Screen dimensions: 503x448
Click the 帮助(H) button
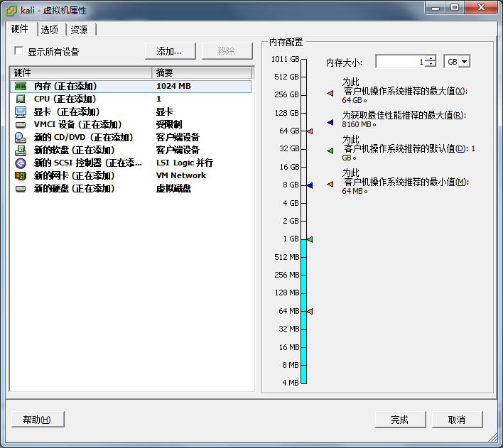click(38, 420)
